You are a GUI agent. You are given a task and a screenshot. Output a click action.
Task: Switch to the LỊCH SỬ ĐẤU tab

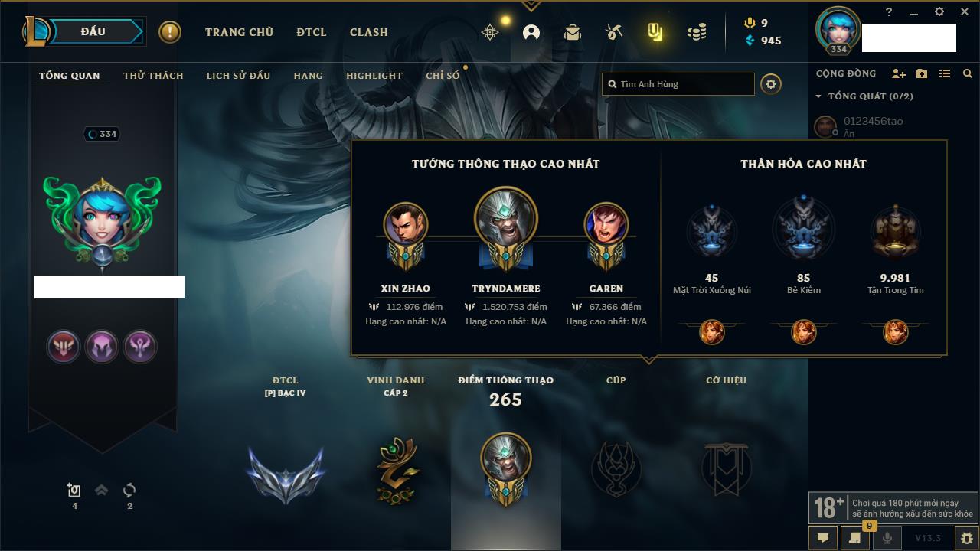click(x=238, y=76)
